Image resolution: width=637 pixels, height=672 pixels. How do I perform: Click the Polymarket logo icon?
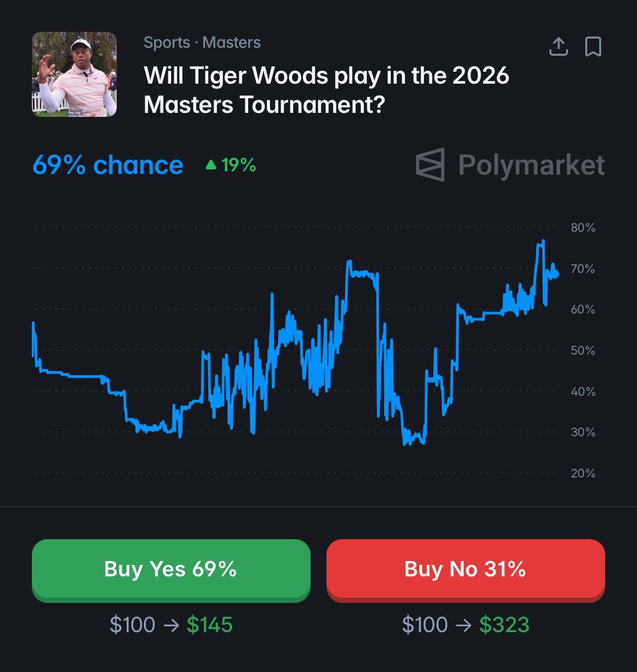430,165
